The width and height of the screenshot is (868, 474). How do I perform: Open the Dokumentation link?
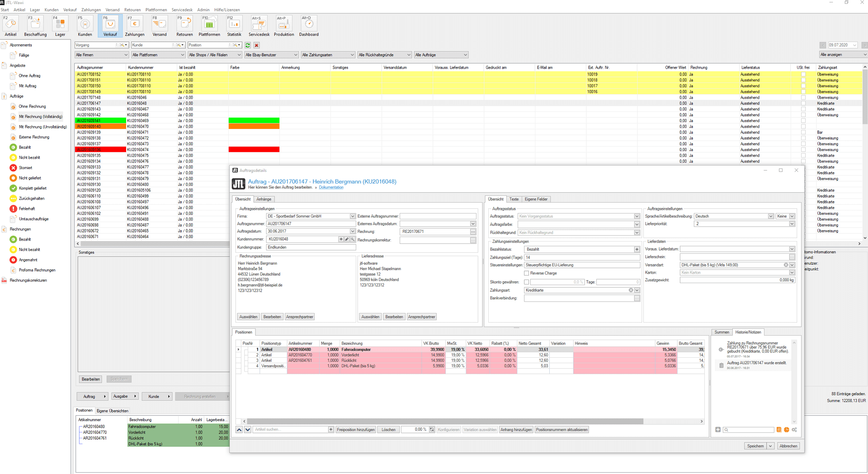coord(331,187)
